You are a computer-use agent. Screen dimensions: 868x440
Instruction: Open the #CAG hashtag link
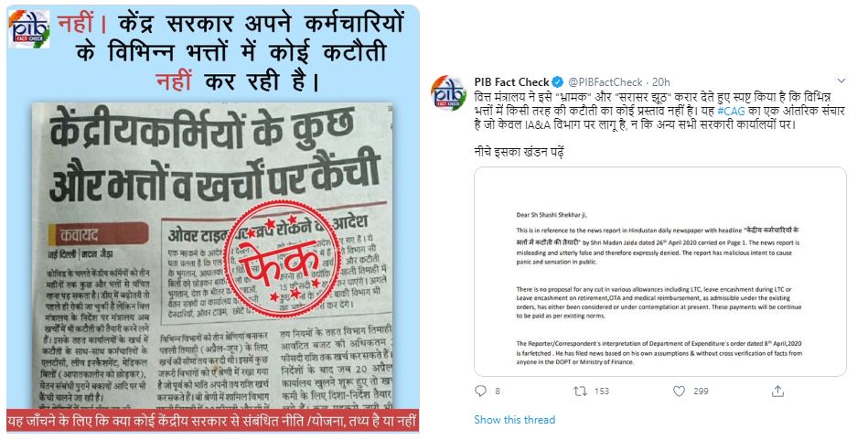click(731, 111)
